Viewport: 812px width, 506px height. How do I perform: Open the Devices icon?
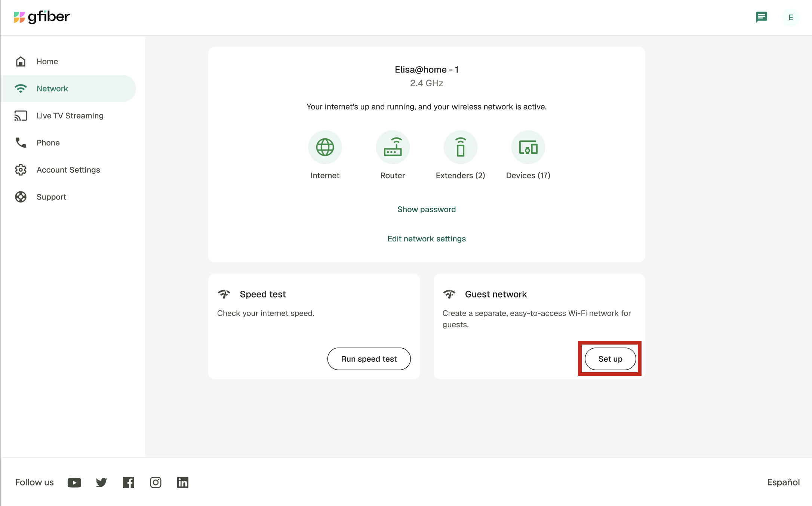click(528, 147)
